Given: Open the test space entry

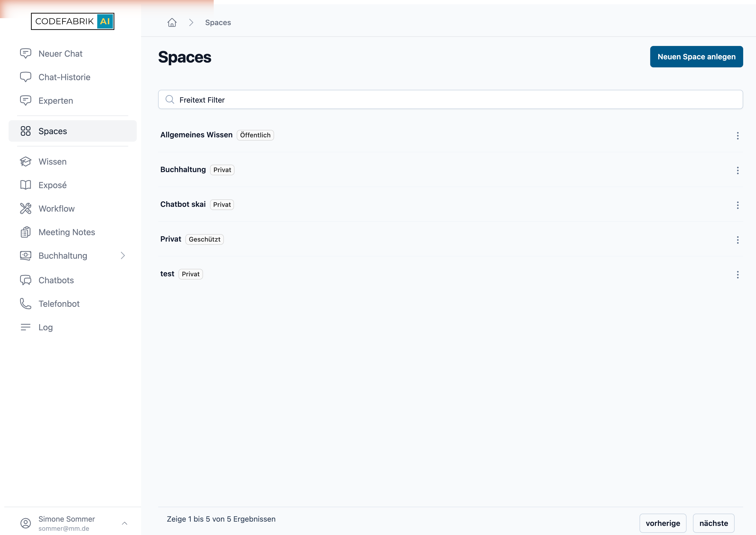Looking at the screenshot, I should (x=167, y=274).
